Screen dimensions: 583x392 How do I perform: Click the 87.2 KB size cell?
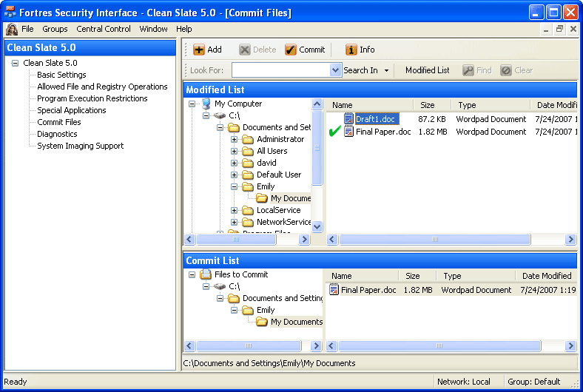click(x=431, y=119)
